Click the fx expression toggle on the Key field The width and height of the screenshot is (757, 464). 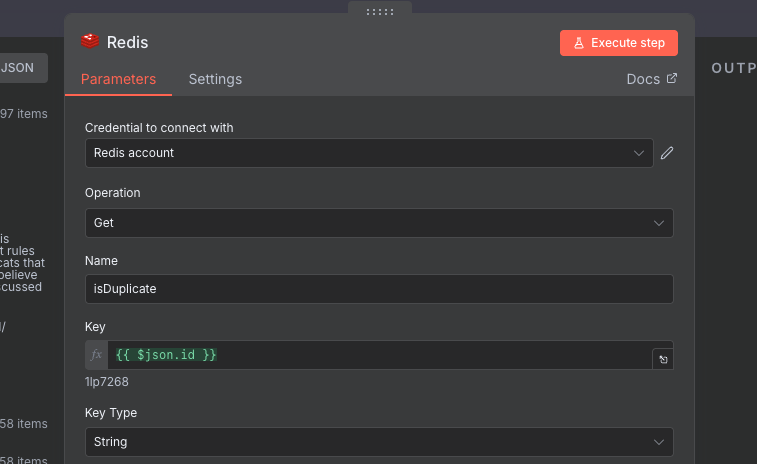click(97, 355)
